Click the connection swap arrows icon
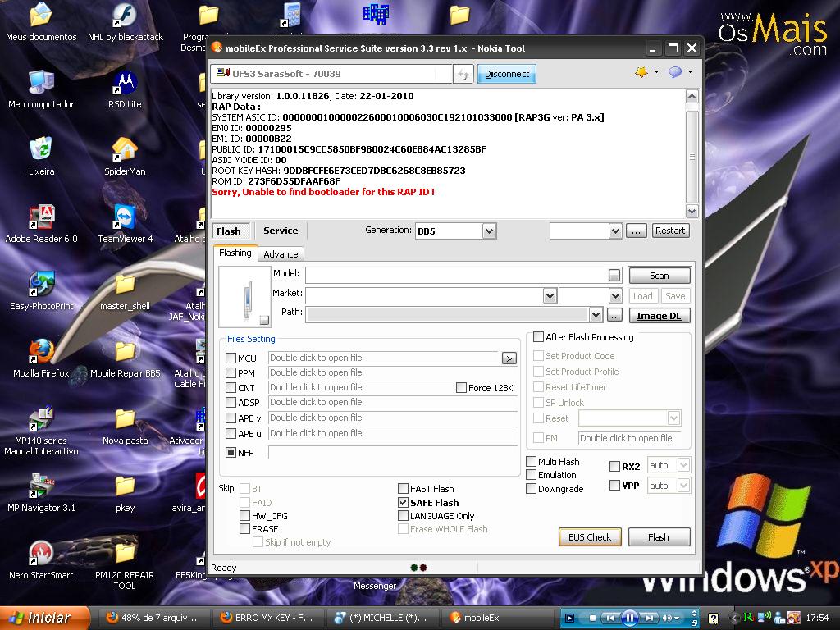Screen dimensions: 840x630 463,74
